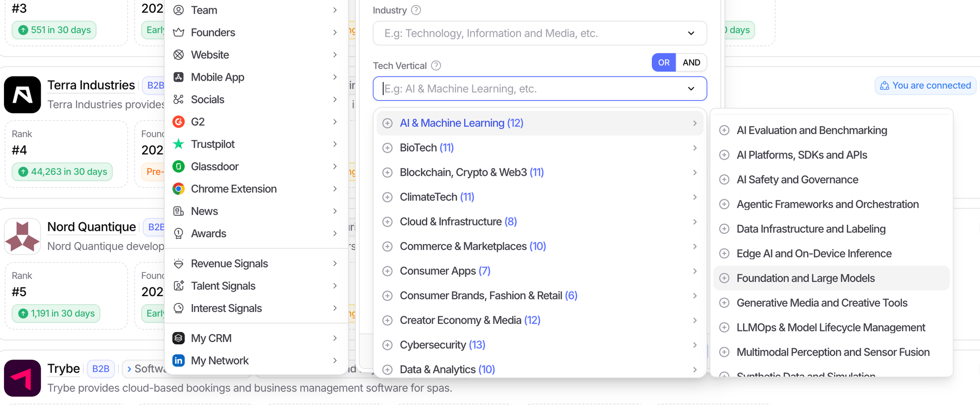Viewport: 980px width, 405px height.
Task: Click the You are connected badge
Action: pyautogui.click(x=925, y=86)
